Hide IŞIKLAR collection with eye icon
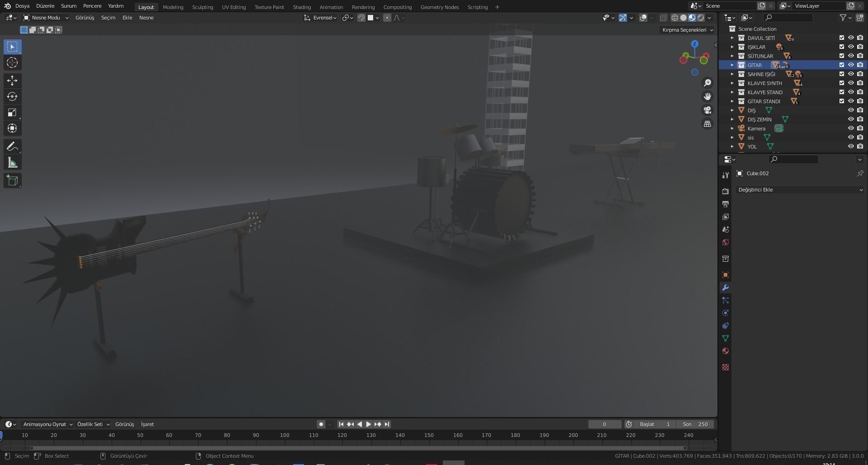Image resolution: width=868 pixels, height=465 pixels. (x=851, y=47)
